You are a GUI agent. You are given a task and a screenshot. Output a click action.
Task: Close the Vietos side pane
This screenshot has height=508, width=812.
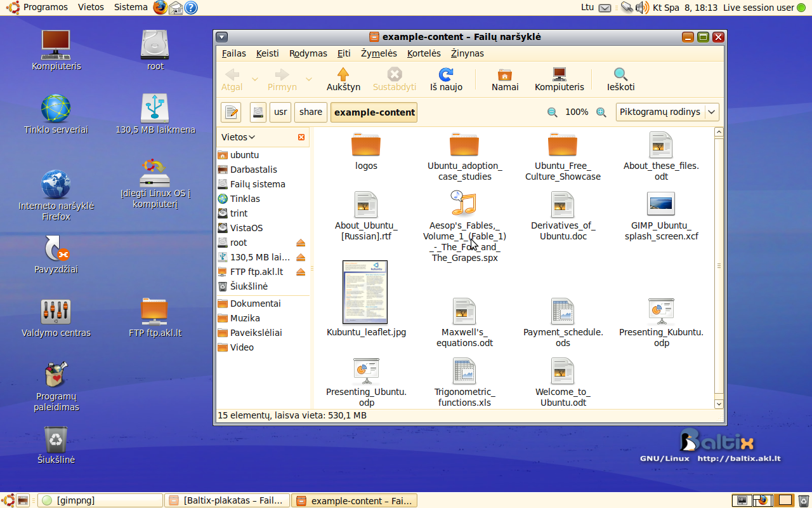(x=301, y=137)
